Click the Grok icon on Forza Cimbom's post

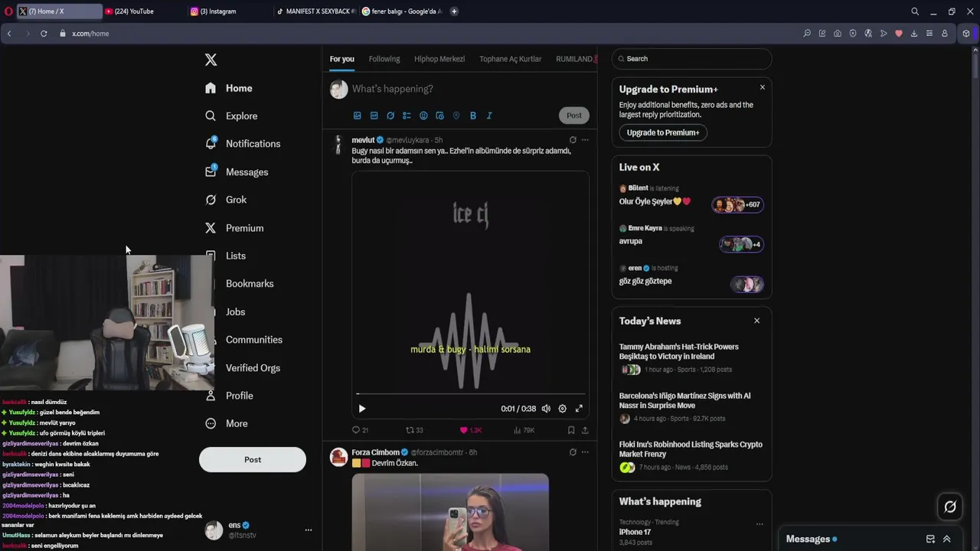point(573,452)
